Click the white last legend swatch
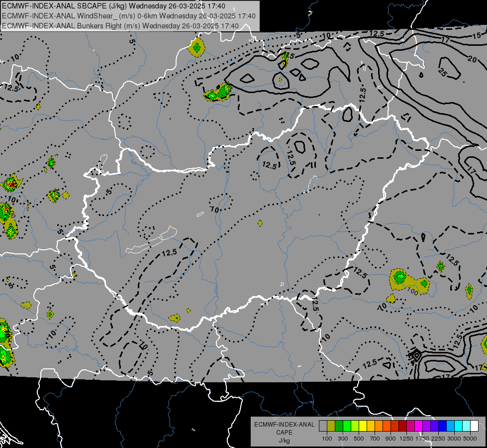The width and height of the screenshot is (487, 448). [x=474, y=426]
